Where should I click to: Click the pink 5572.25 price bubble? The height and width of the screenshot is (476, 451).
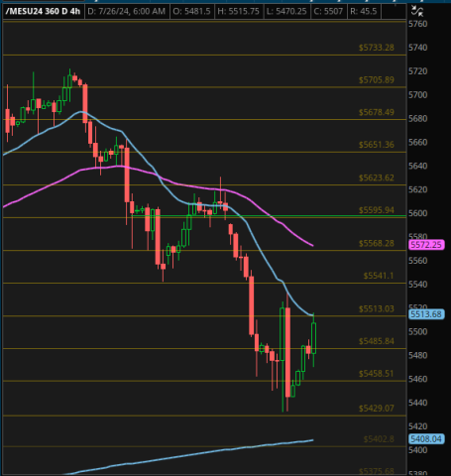(x=426, y=245)
